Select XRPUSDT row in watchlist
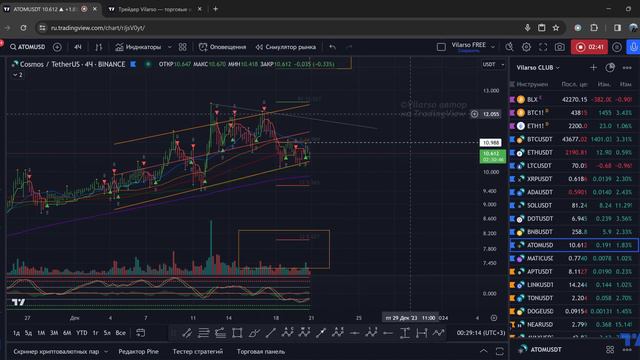640x360 pixels. point(574,179)
